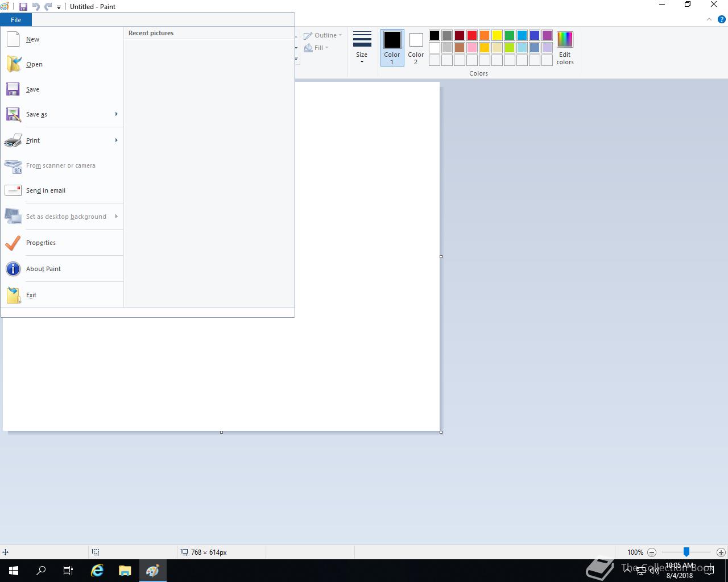Viewport: 728px width, 582px height.
Task: Open the Outline dropdown
Action: [x=323, y=35]
